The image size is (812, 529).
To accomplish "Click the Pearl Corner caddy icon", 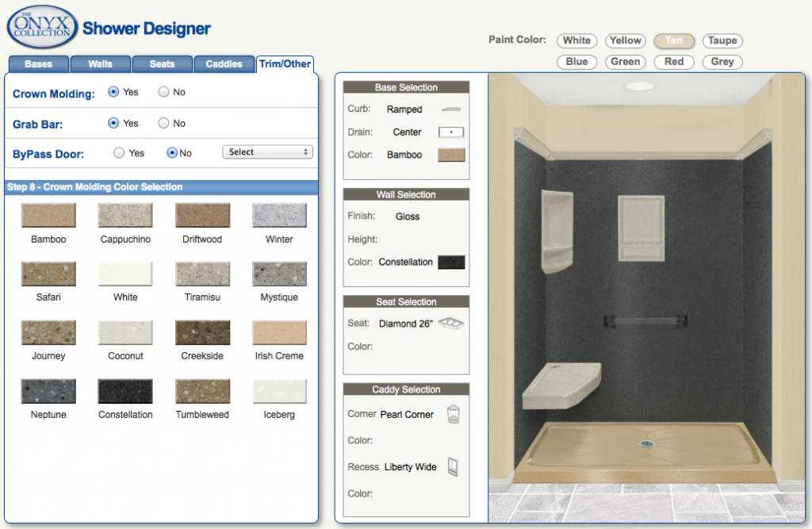I will click(x=453, y=414).
